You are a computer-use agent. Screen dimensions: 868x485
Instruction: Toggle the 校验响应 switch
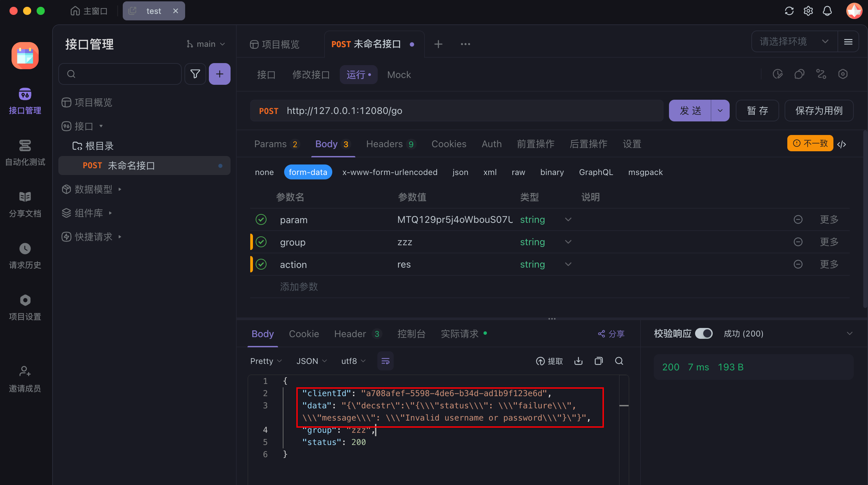click(x=704, y=333)
